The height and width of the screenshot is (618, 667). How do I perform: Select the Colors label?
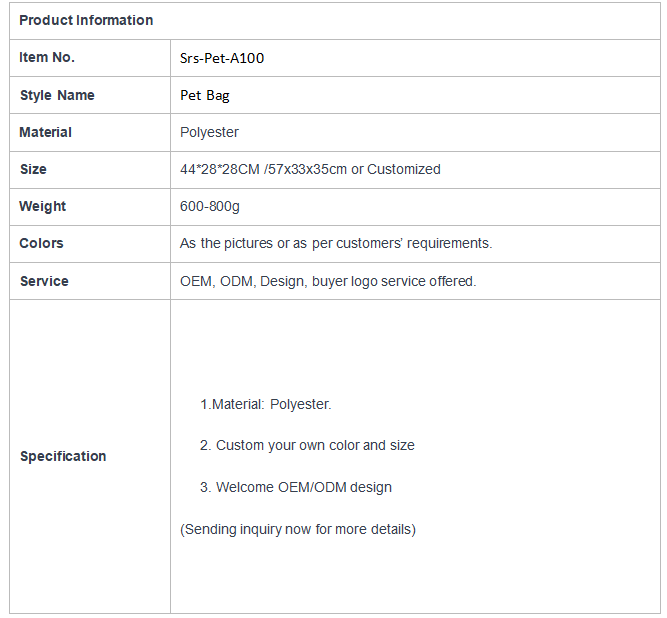coord(41,243)
